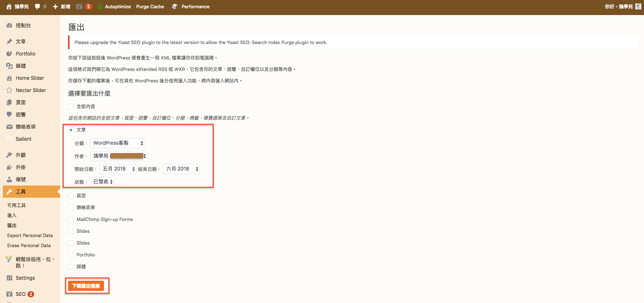The image size is (644, 303).
Task: Click Autoptimize text in admin bar
Action: [x=118, y=6]
